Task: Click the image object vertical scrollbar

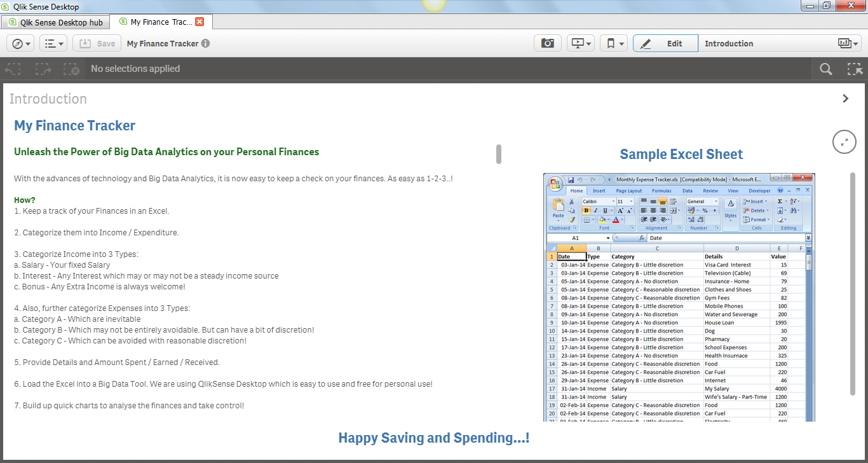Action: pyautogui.click(x=853, y=284)
